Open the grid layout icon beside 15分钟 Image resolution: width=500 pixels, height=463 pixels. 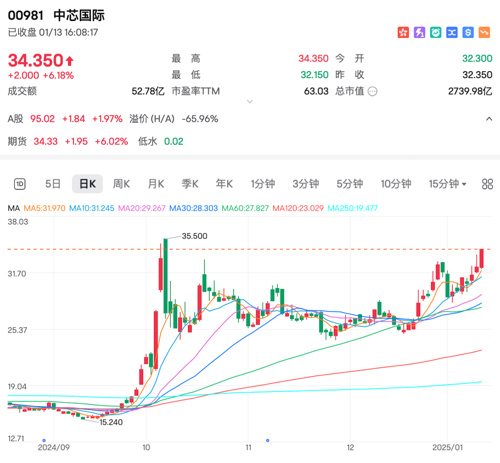(487, 184)
